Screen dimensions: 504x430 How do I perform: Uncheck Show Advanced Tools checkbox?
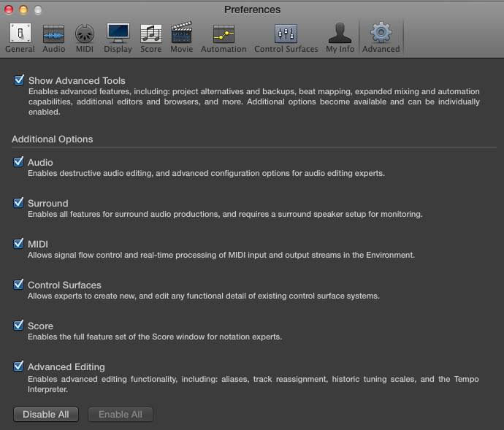[19, 80]
